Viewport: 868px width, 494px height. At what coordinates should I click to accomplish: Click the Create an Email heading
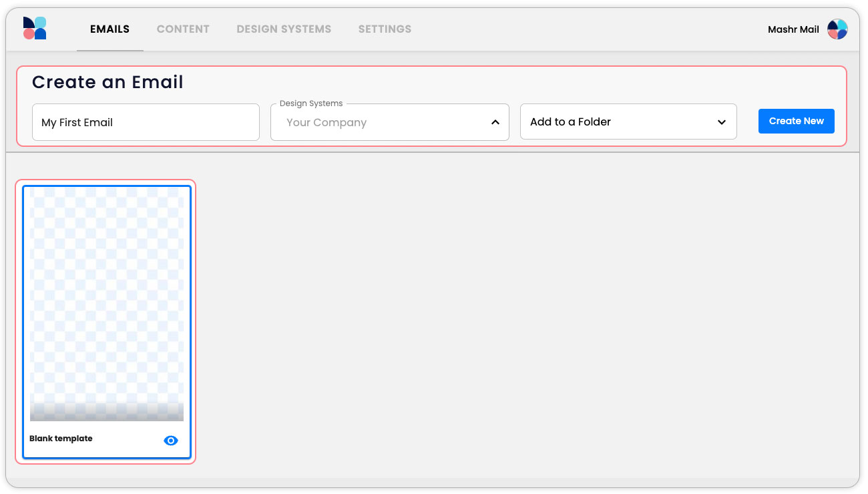click(x=107, y=82)
